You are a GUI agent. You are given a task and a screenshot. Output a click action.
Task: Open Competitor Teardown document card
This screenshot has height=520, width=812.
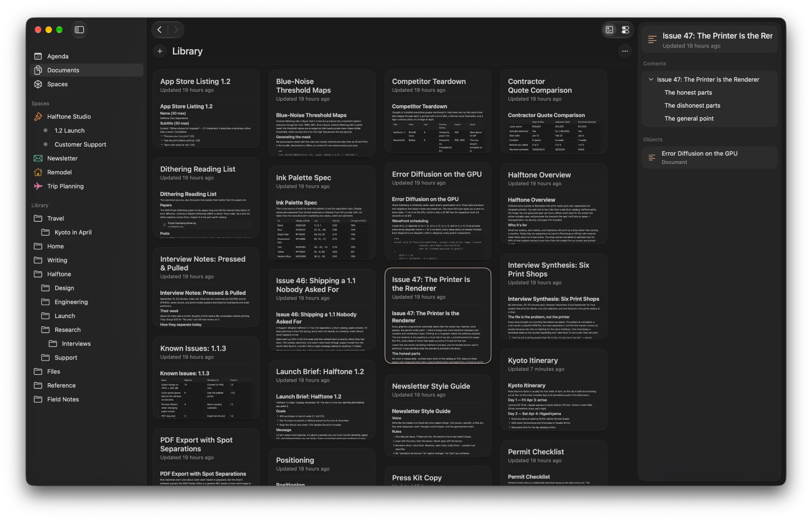click(x=438, y=112)
